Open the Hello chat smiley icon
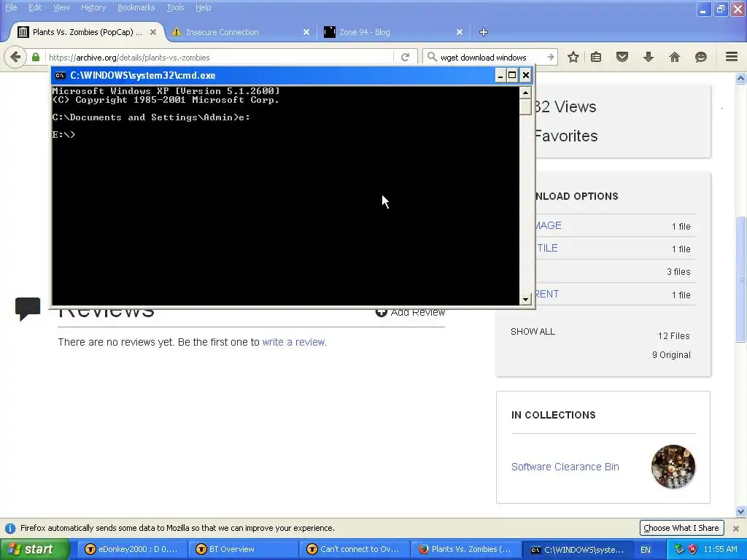This screenshot has width=747, height=560. coord(700,57)
